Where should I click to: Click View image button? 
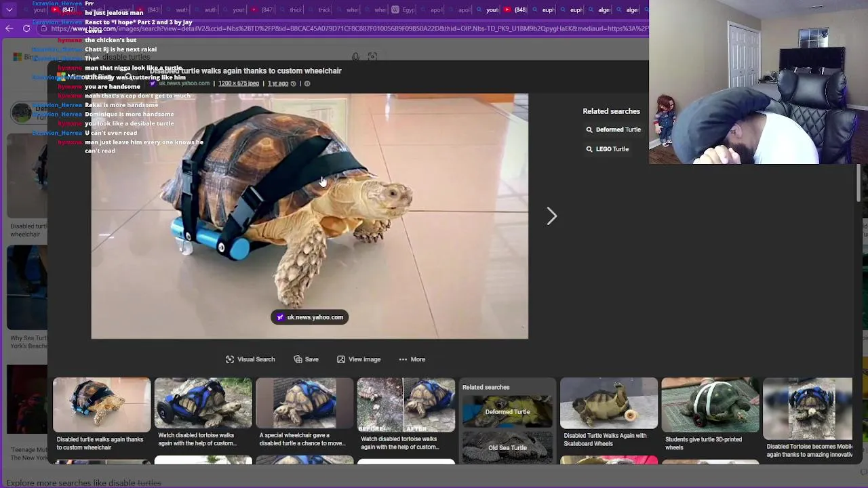click(x=359, y=359)
